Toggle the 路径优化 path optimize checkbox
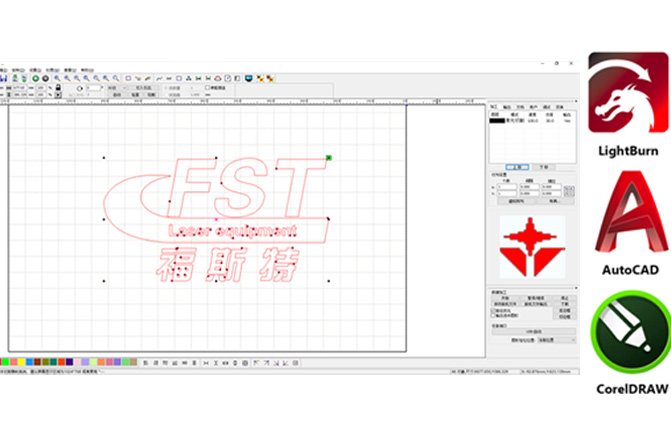Viewport: 671px width, 448px height. [x=493, y=310]
